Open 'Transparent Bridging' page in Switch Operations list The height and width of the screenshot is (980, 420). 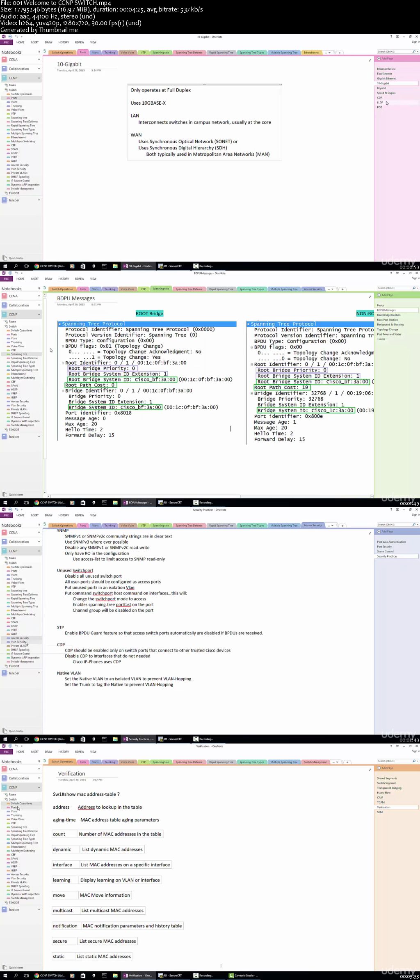coord(389,788)
